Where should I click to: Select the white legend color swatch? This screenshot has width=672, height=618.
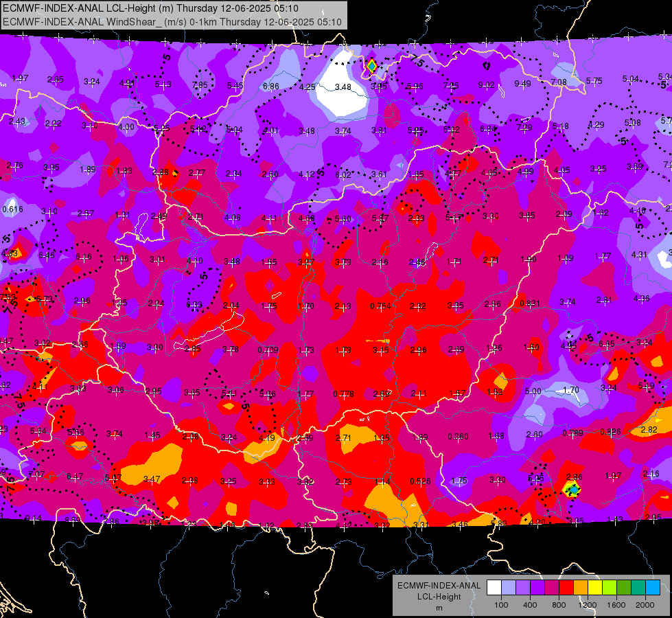494,588
